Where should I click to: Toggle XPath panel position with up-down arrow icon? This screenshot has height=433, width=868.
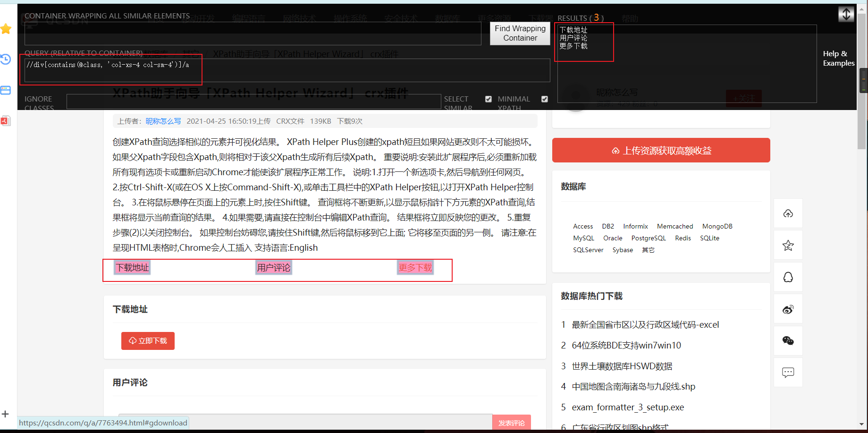pyautogui.click(x=846, y=14)
